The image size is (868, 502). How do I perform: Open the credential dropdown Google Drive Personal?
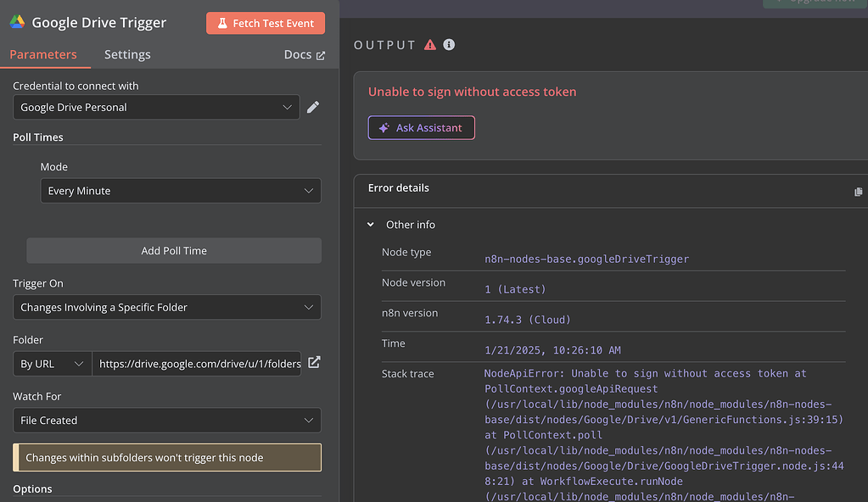point(156,107)
